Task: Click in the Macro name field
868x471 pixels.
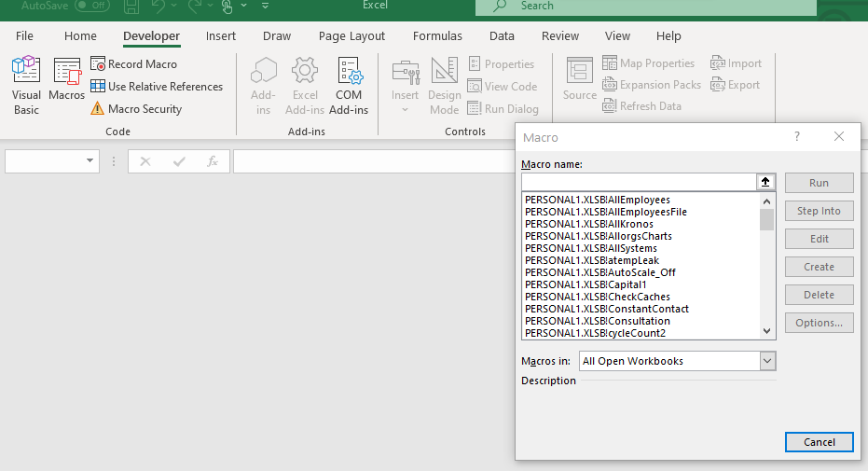Action: [x=639, y=182]
